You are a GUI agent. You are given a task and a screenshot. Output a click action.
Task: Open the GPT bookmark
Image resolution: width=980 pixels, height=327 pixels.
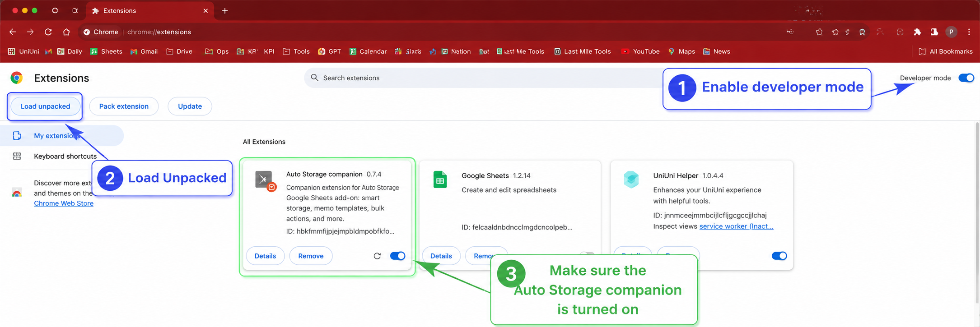coord(329,51)
